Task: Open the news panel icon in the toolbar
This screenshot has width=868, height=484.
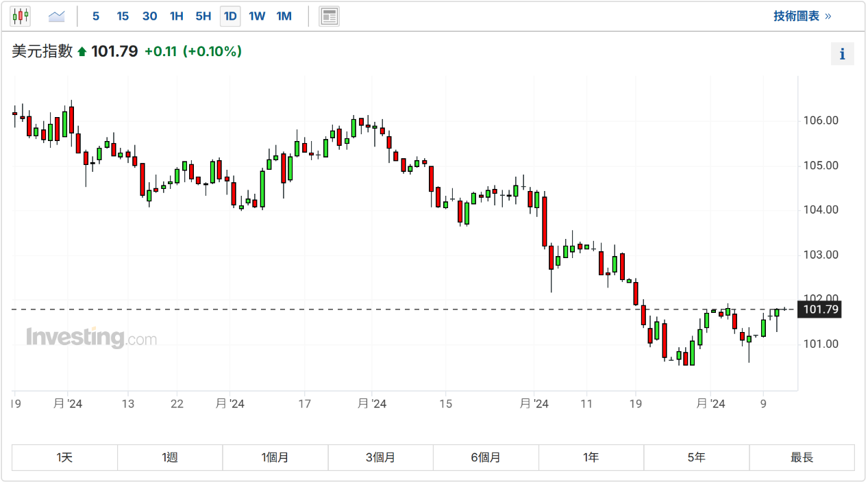Action: (x=330, y=16)
